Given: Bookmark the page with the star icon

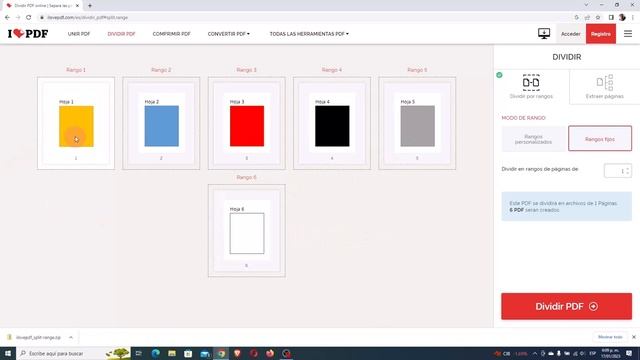Looking at the screenshot, I should point(598,18).
